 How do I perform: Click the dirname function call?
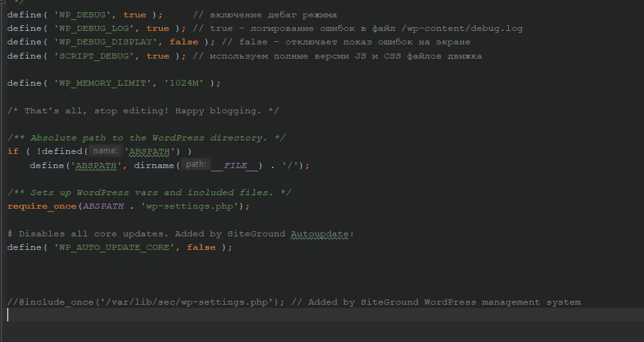pyautogui.click(x=155, y=166)
